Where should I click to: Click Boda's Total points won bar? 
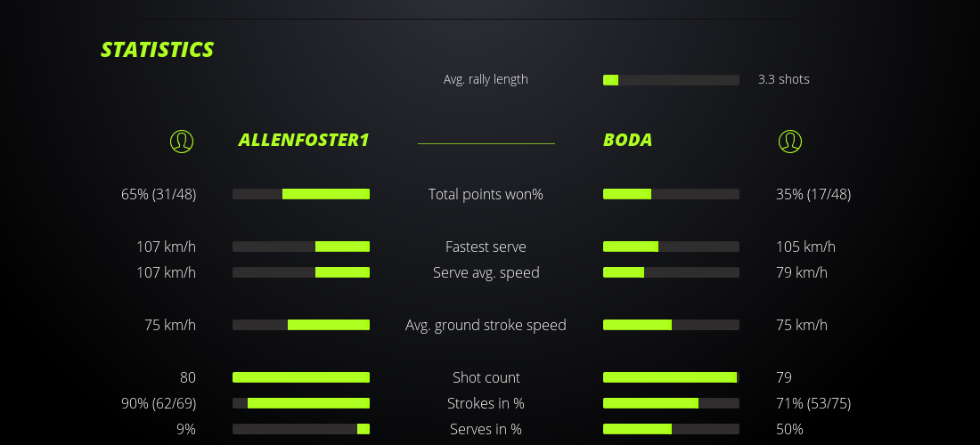[671, 194]
